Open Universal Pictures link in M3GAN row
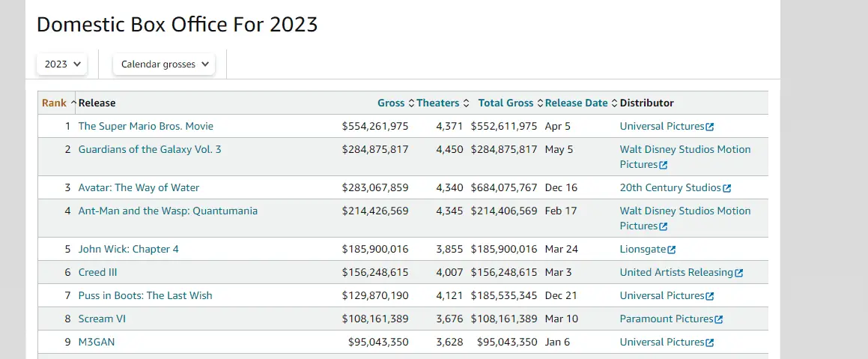Screen dimensions: 868x359 (x=662, y=343)
